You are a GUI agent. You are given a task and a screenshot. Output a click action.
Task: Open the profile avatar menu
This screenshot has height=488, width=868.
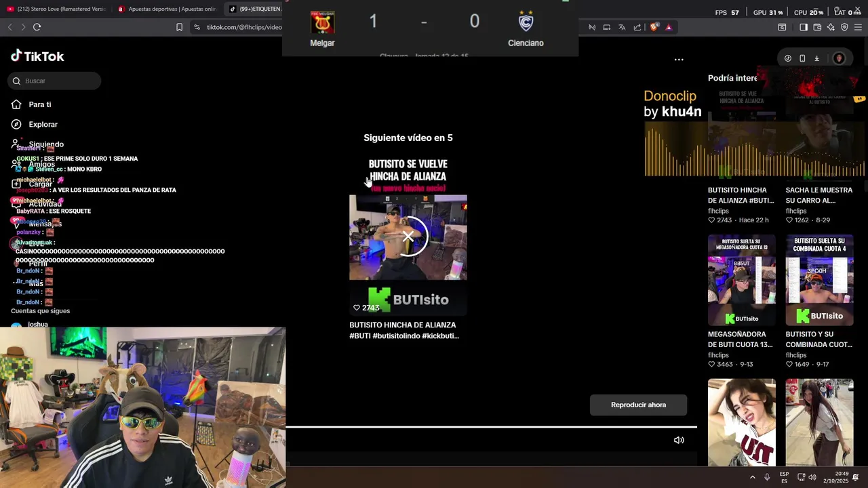point(839,58)
